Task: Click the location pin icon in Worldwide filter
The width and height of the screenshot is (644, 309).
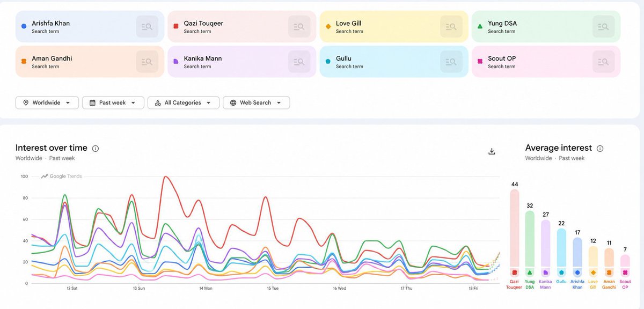Action: (x=25, y=102)
